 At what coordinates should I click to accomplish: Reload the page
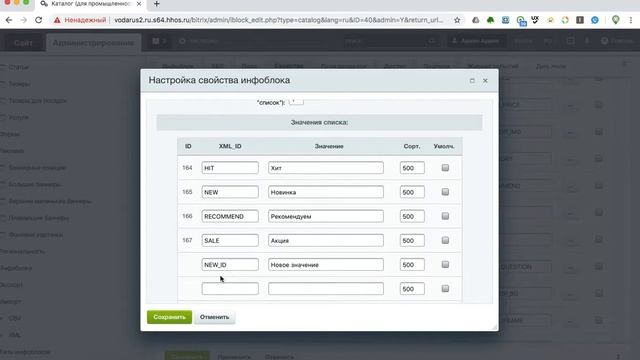pos(38,20)
